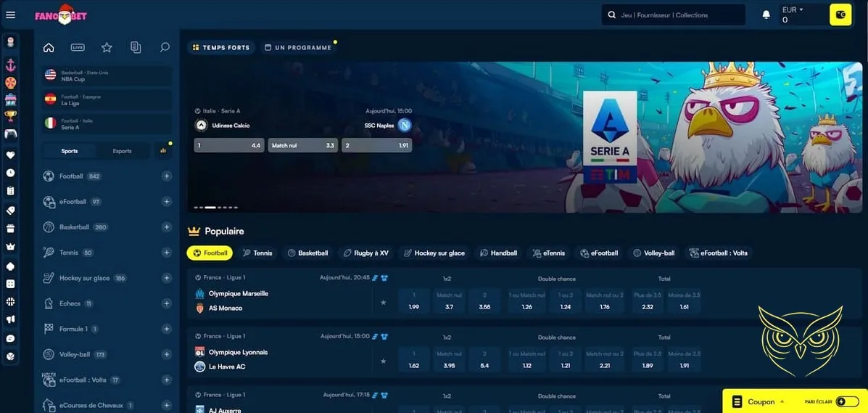Select eTennis popular tab
Image resolution: width=868 pixels, height=413 pixels.
click(x=549, y=253)
